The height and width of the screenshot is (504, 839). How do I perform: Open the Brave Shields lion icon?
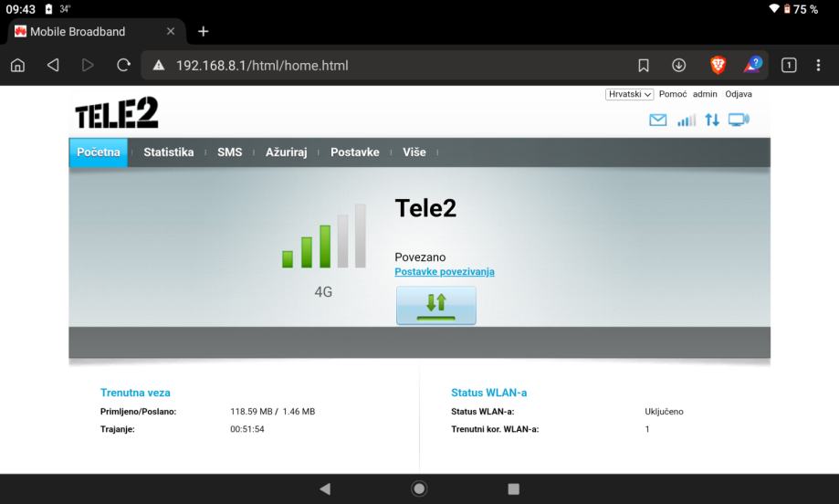718,65
